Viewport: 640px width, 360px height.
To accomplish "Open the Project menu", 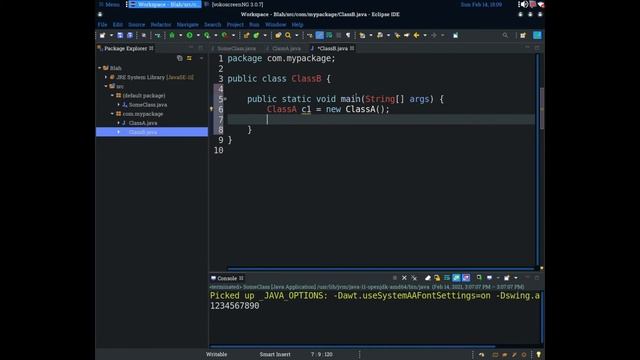I will tap(235, 24).
